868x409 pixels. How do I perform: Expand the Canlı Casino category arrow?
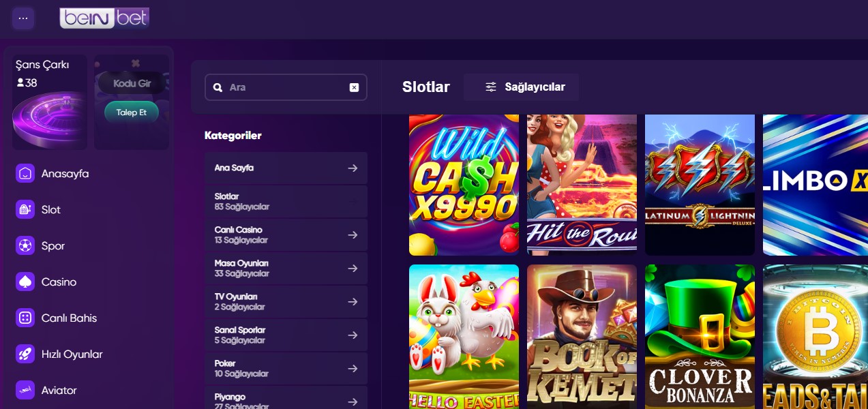pos(353,234)
